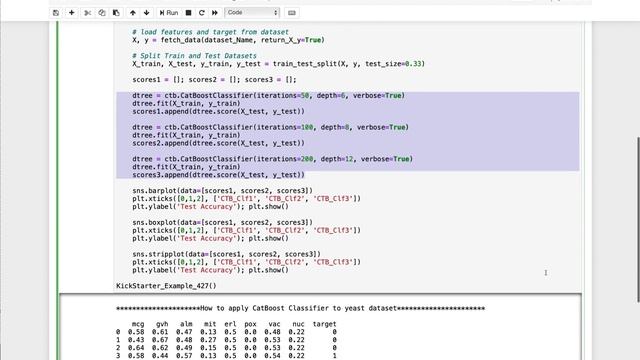The height and width of the screenshot is (360, 640).
Task: Click the sns.stripplot(data=...) line
Action: tap(227, 254)
